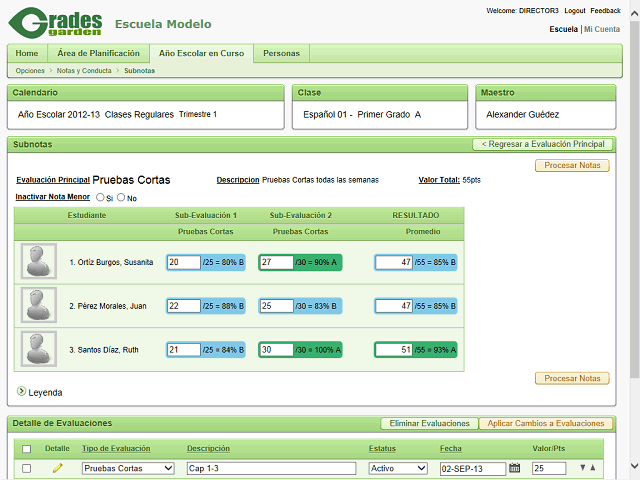The width and height of the screenshot is (640, 480).
Task: Open the Estatus dropdown showing Activo
Action: (x=398, y=468)
